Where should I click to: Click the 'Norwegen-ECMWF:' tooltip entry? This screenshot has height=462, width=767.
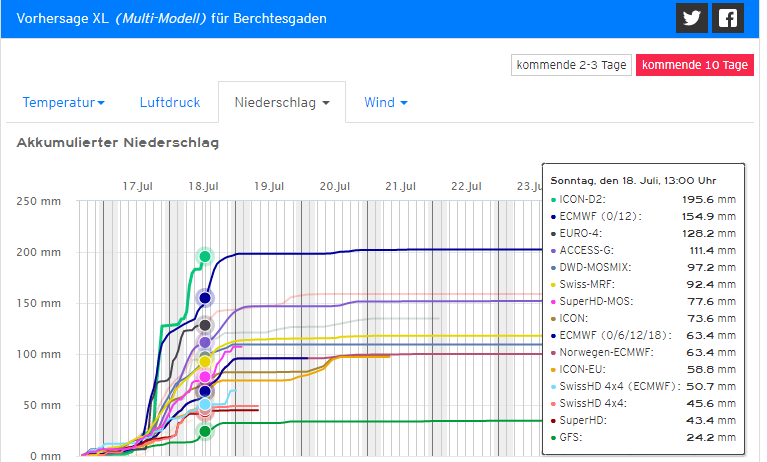607,352
